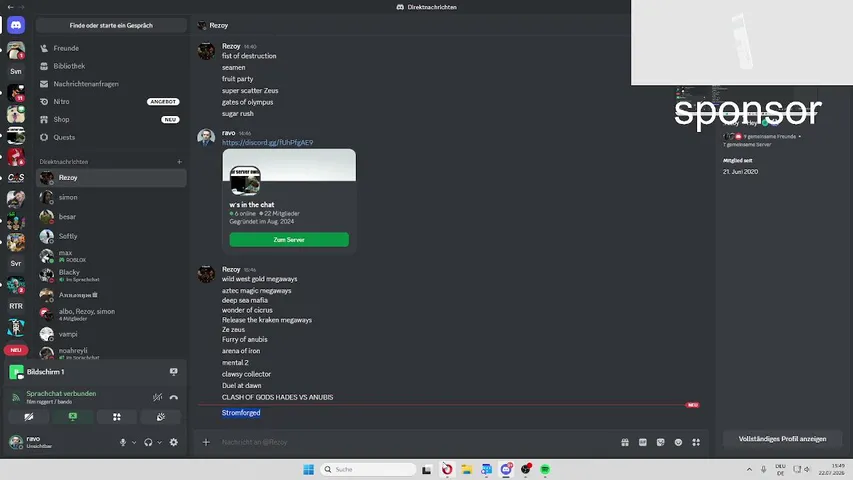Click the plus attach button in message bar

pyautogui.click(x=206, y=442)
